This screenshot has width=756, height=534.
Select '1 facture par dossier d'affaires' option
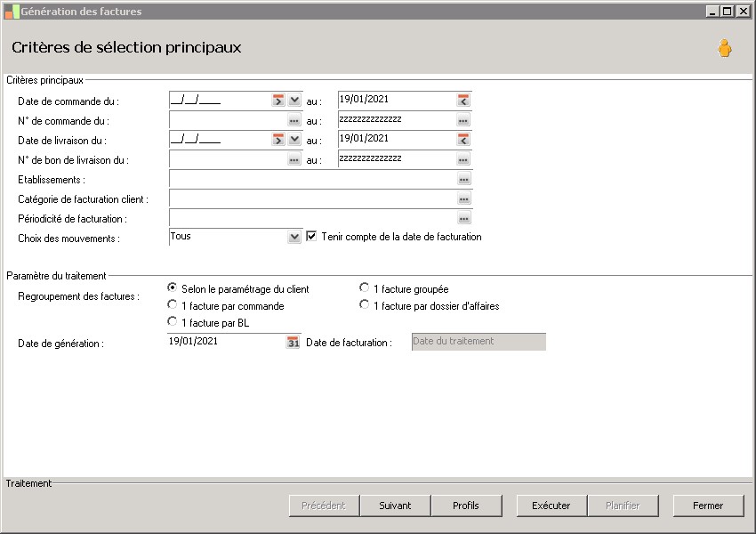364,304
